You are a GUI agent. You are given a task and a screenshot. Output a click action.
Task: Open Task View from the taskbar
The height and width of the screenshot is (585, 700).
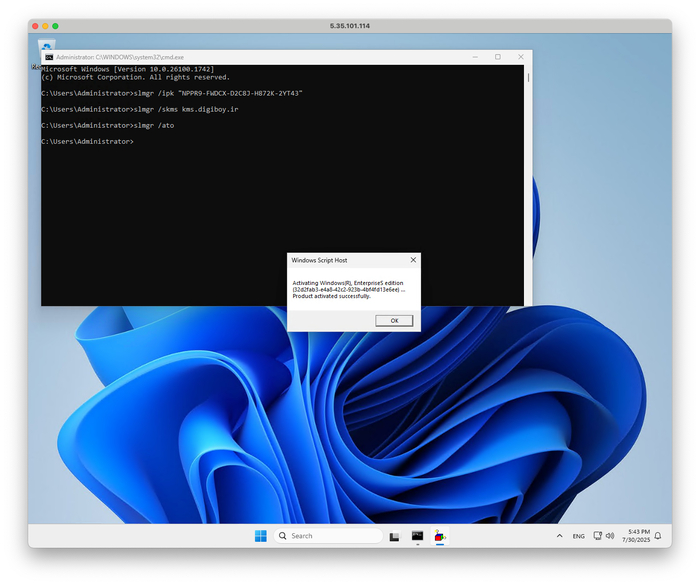395,536
